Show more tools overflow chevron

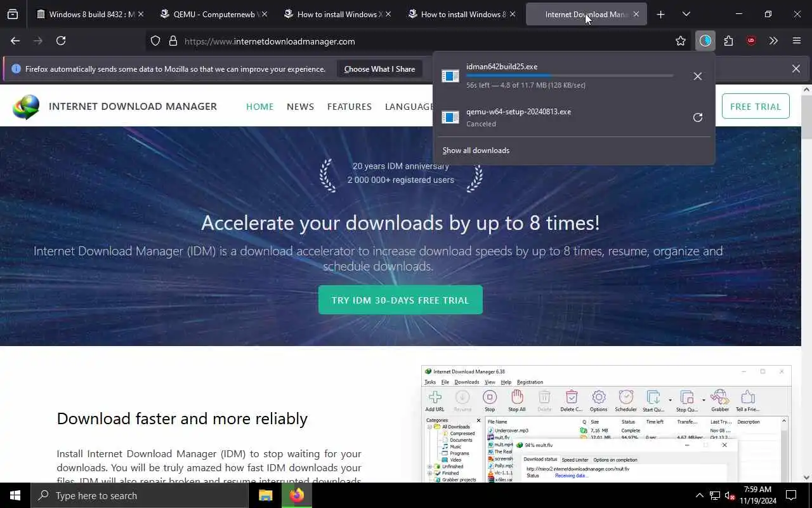click(x=773, y=41)
